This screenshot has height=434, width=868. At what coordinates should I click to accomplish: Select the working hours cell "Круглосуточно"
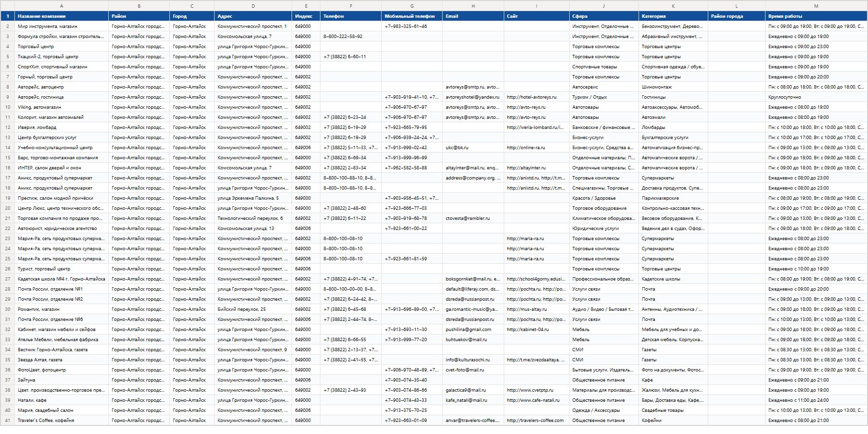pos(816,97)
